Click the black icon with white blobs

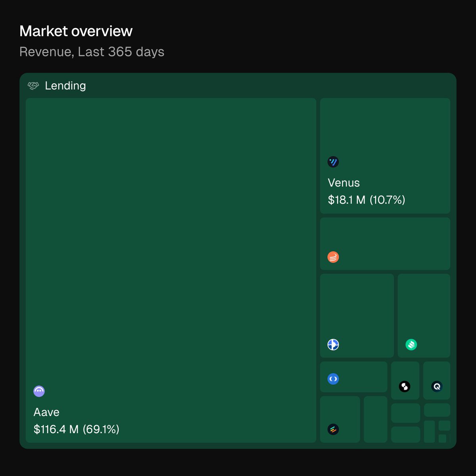click(405, 386)
